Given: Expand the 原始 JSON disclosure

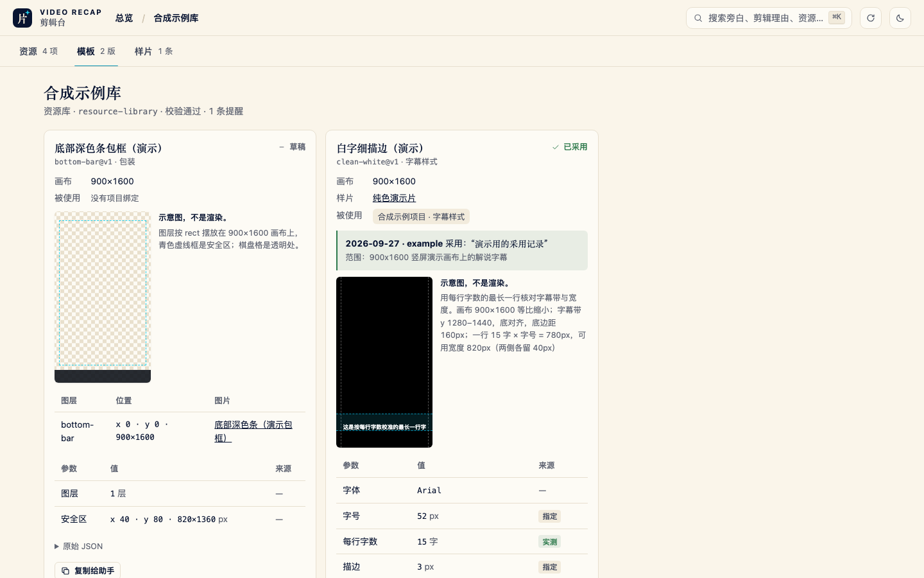Looking at the screenshot, I should (79, 547).
